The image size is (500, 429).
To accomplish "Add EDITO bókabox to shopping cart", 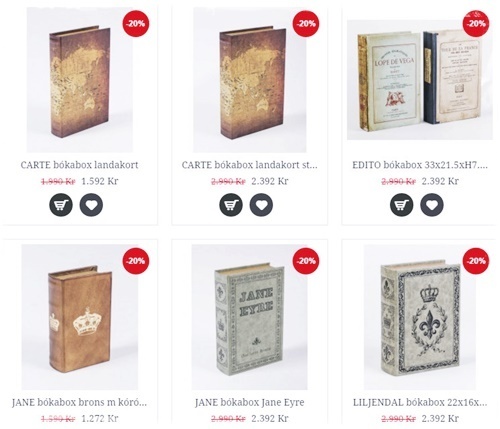I will tap(402, 205).
